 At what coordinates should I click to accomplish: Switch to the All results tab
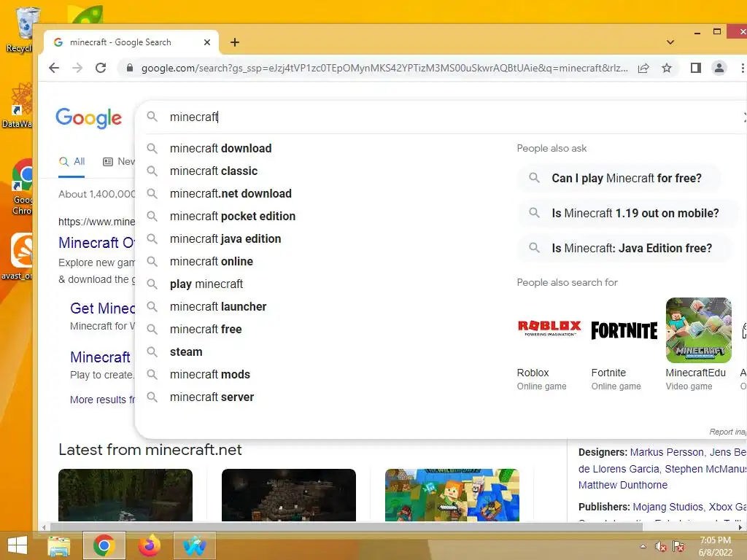[72, 162]
